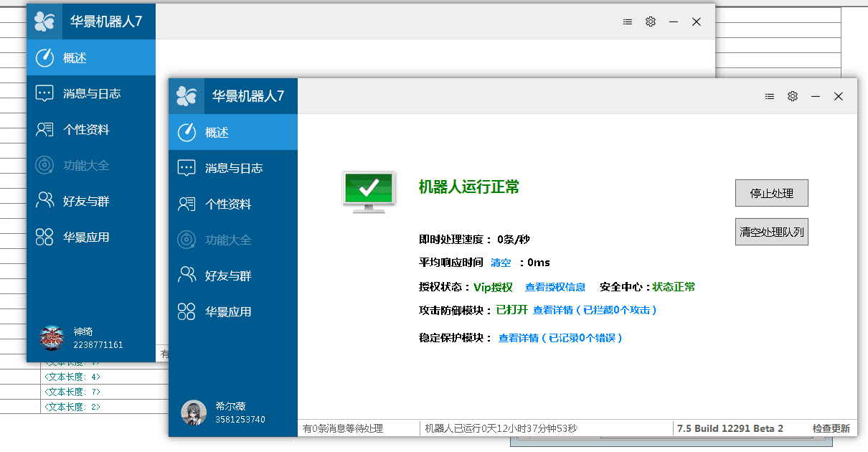The height and width of the screenshot is (452, 868).
Task: Open settings gear in back window
Action: (651, 22)
